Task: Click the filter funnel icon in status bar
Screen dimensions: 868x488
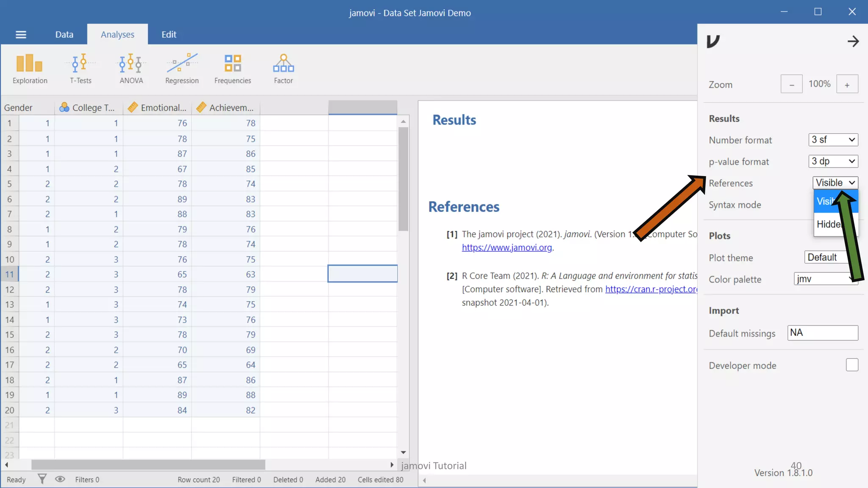Action: pos(42,479)
